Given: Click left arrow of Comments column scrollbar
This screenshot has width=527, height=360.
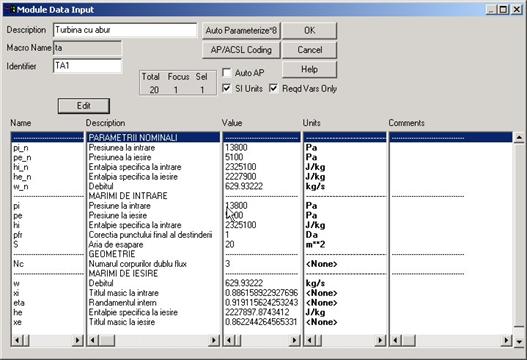Looking at the screenshot, I should (x=396, y=341).
